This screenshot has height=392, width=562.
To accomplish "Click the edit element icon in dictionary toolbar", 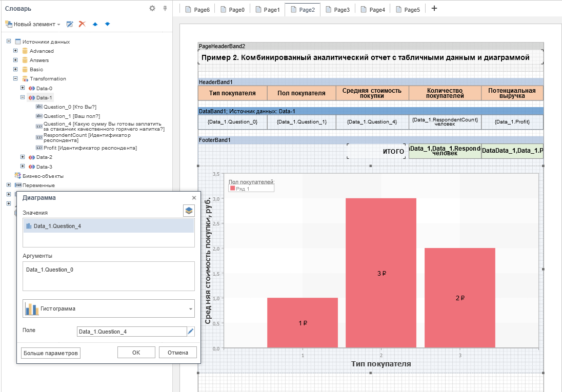I will point(70,24).
